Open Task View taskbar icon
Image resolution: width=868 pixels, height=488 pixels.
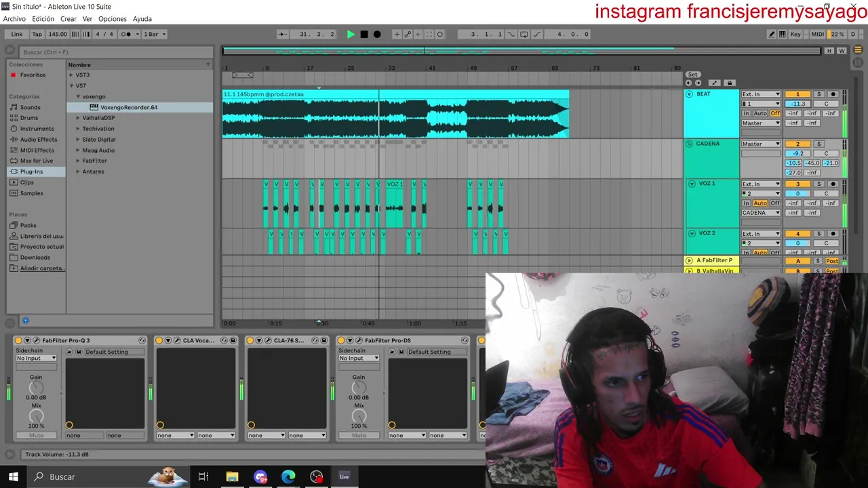(203, 476)
